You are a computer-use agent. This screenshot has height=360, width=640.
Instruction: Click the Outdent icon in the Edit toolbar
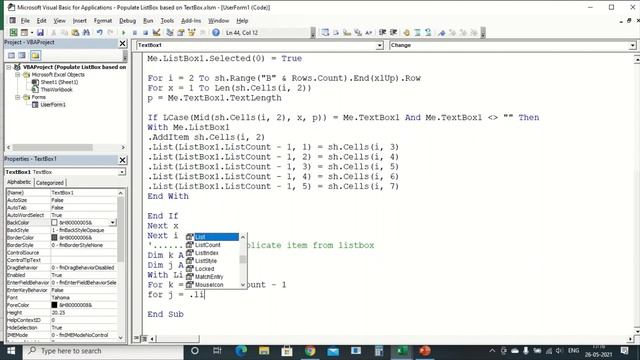[393, 33]
